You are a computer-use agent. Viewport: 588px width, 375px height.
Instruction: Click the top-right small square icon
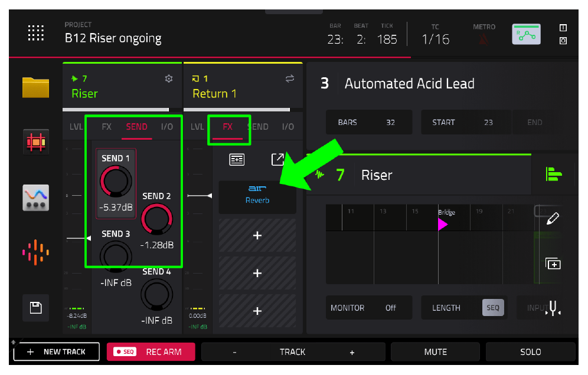click(x=563, y=28)
